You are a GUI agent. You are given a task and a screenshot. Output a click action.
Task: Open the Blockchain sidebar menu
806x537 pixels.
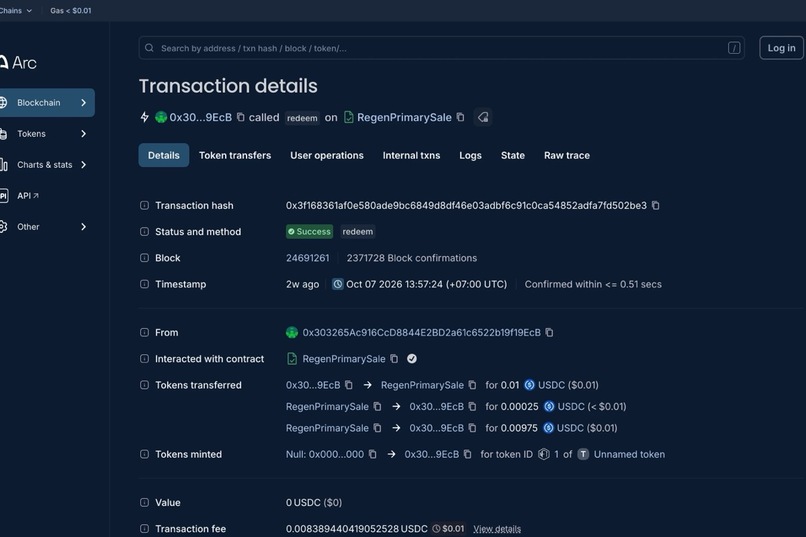46,103
